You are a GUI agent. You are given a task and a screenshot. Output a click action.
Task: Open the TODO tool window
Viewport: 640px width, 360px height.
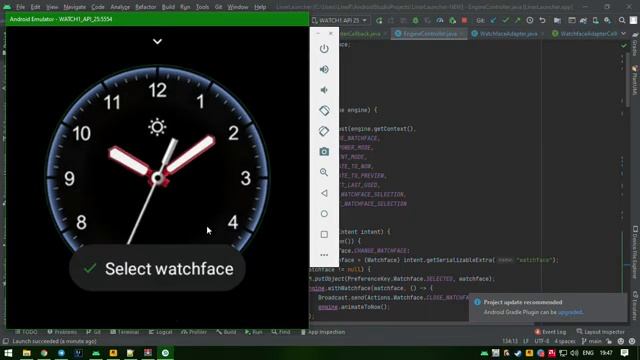point(26,332)
